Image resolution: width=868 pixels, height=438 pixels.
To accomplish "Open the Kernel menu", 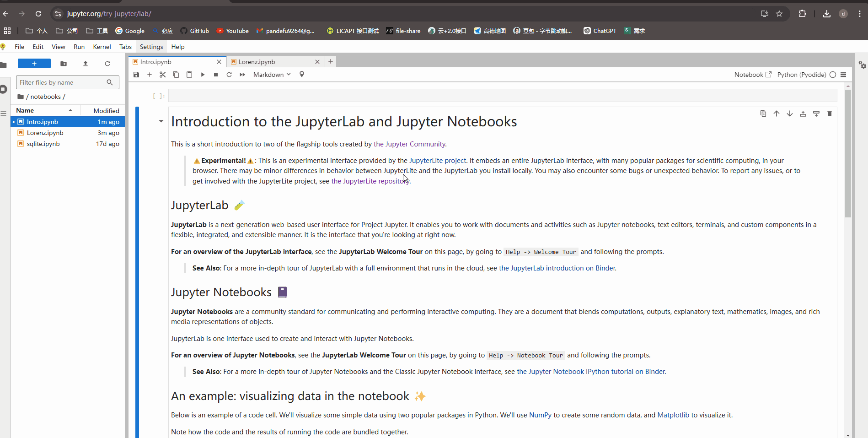I will click(102, 47).
